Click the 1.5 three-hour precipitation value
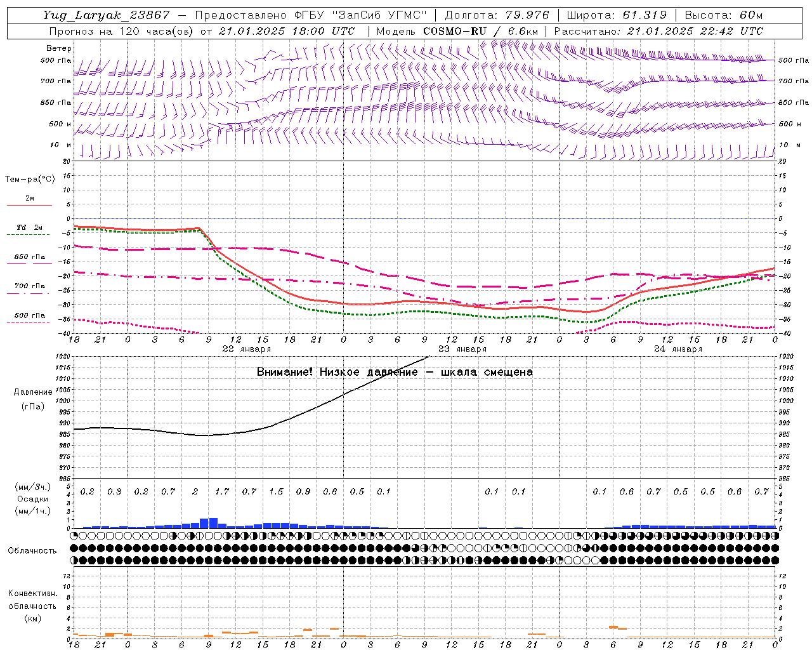812x650 pixels. coord(276,492)
